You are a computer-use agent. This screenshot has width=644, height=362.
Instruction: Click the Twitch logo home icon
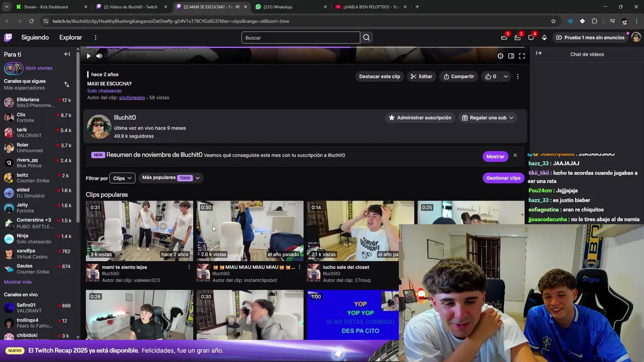click(x=8, y=38)
